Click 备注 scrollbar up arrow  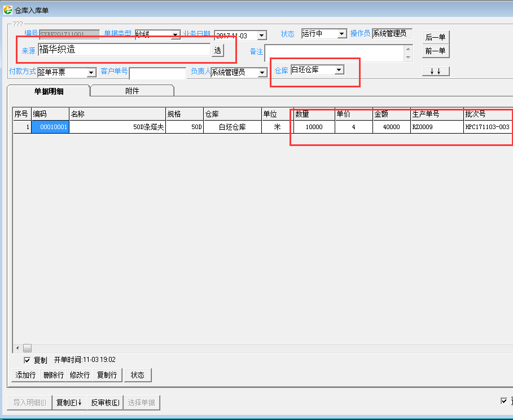[408, 49]
